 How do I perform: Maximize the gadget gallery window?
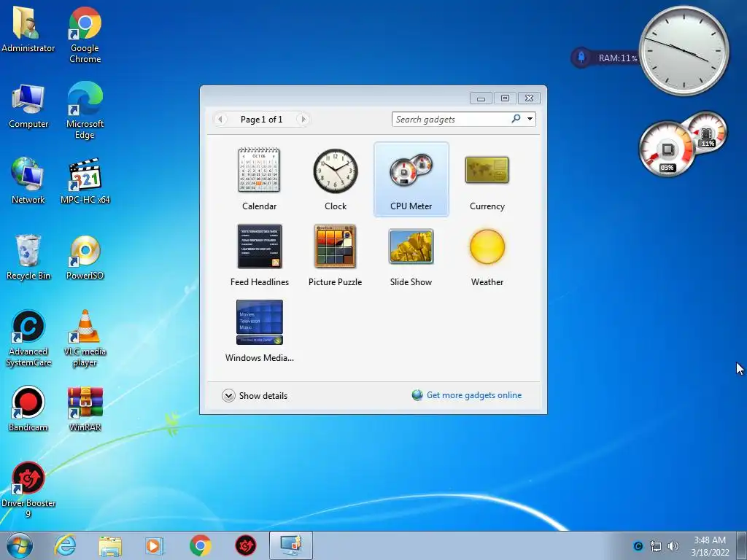click(505, 98)
